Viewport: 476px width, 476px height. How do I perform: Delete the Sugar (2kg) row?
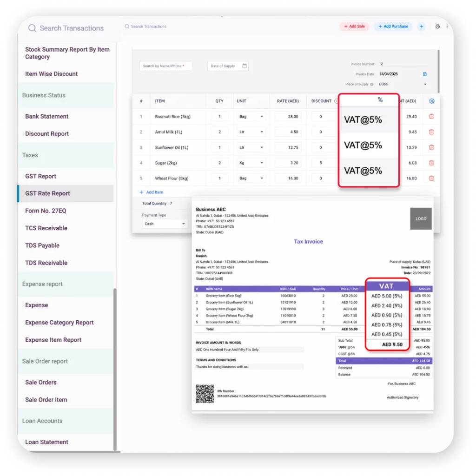[x=431, y=163]
